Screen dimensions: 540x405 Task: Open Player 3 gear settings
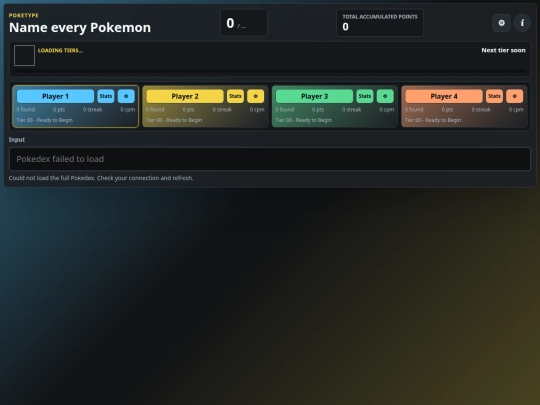pos(385,96)
